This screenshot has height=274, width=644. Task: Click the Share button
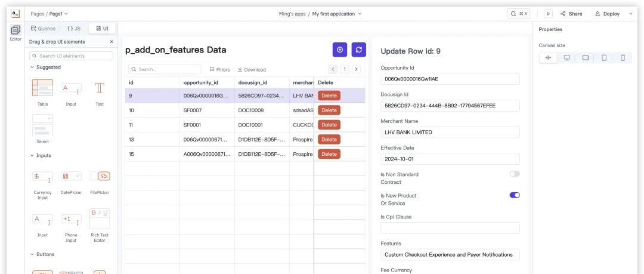tap(571, 14)
